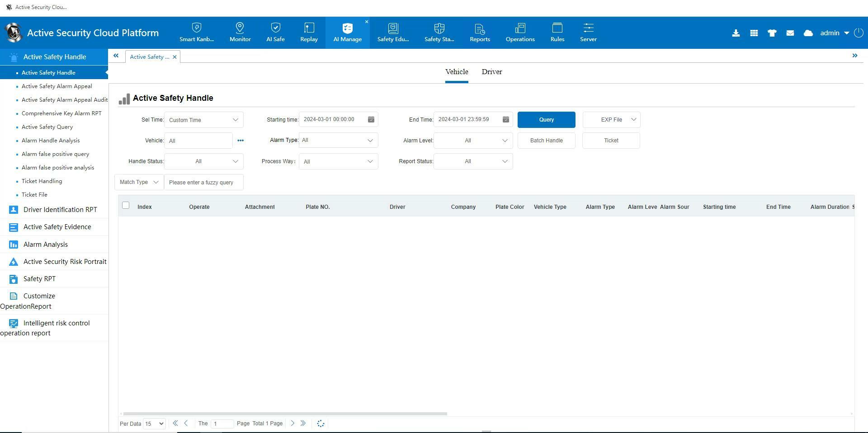Open the Process Way dropdown
868x433 pixels.
click(338, 161)
